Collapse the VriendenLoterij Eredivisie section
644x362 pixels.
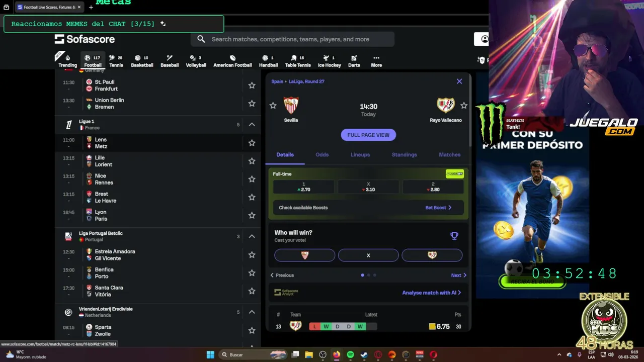tap(252, 312)
